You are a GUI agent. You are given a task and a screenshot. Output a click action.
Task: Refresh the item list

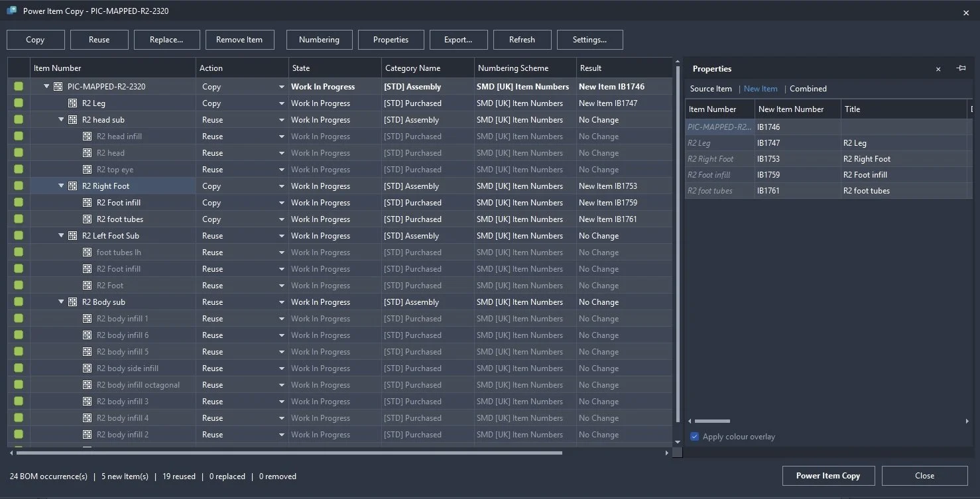point(522,40)
